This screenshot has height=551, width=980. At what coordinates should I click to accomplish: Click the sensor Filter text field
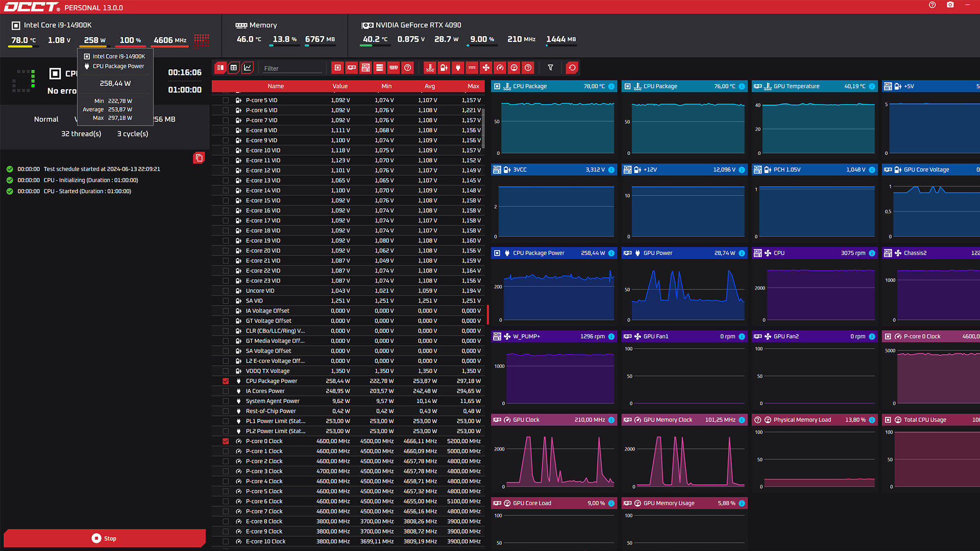pos(292,68)
